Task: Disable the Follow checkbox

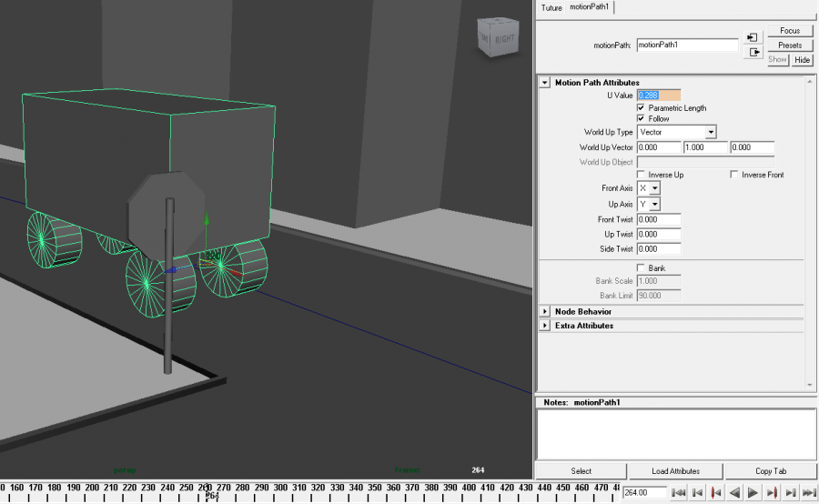Action: [641, 118]
